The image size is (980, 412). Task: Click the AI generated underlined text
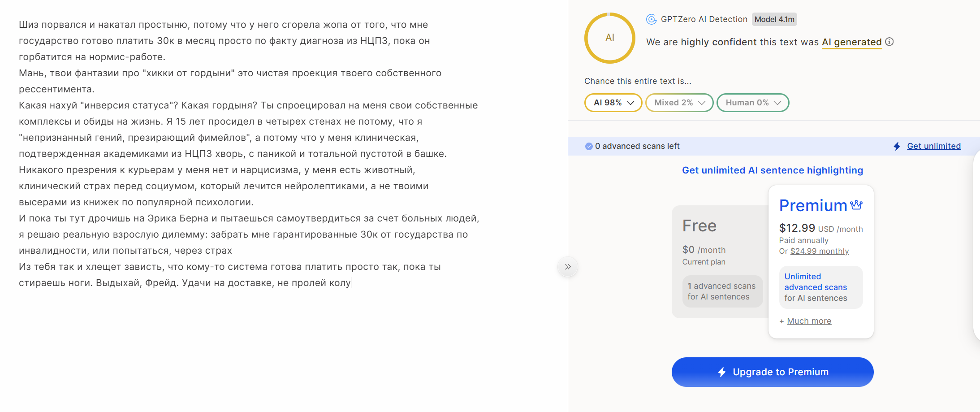(x=852, y=42)
